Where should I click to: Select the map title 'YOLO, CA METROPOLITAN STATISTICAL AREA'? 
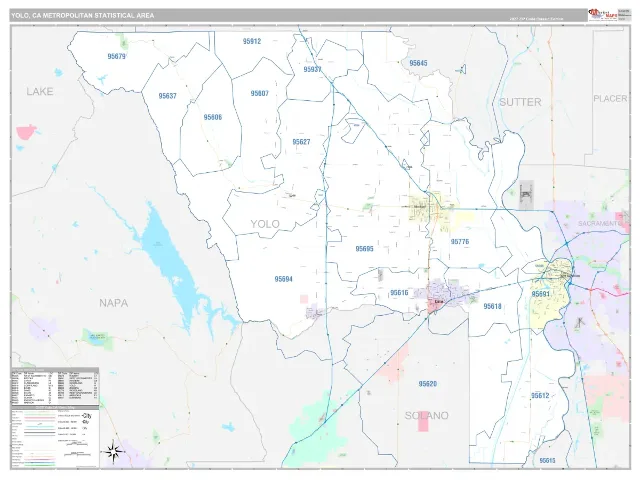click(x=83, y=16)
